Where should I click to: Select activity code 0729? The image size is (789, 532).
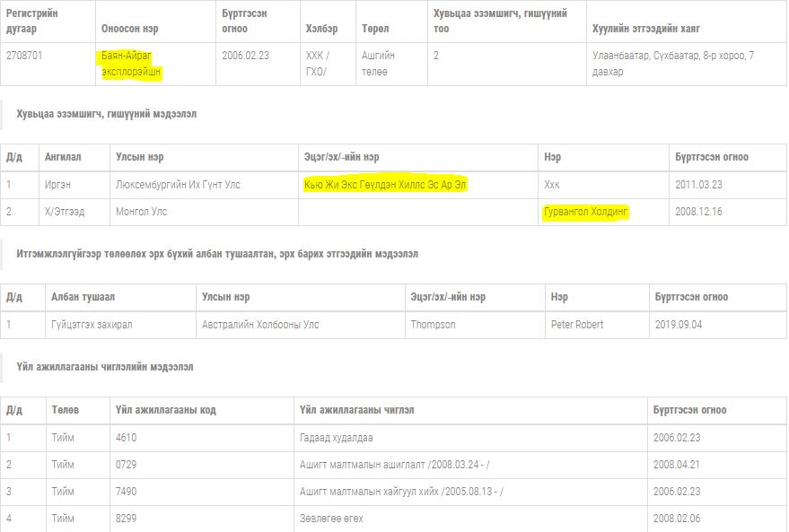click(126, 465)
